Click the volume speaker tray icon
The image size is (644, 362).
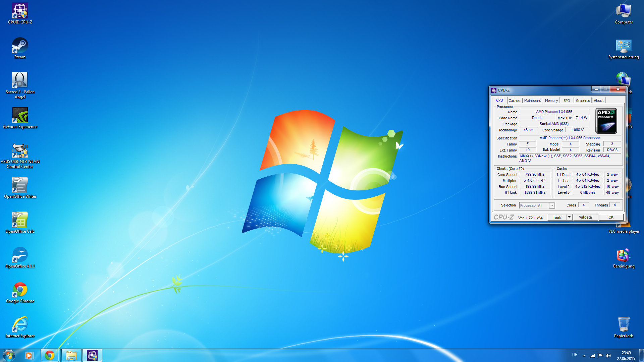pyautogui.click(x=608, y=356)
